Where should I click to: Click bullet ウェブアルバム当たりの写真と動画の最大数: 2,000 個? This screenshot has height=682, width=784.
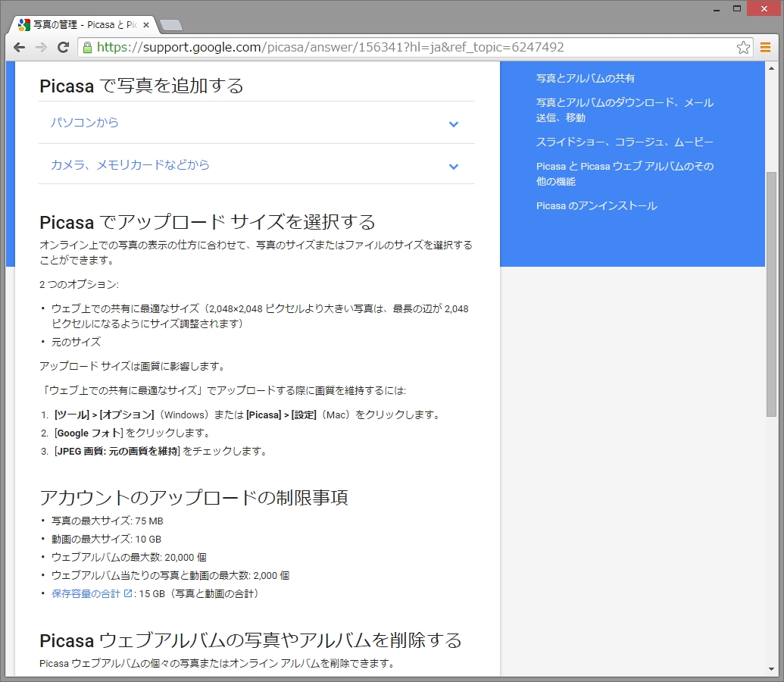pos(170,575)
